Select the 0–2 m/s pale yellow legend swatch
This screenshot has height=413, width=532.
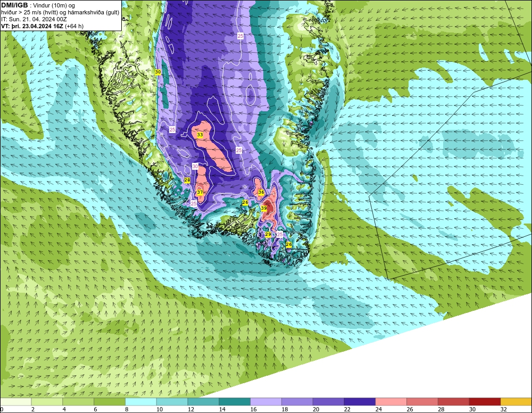click(x=15, y=402)
